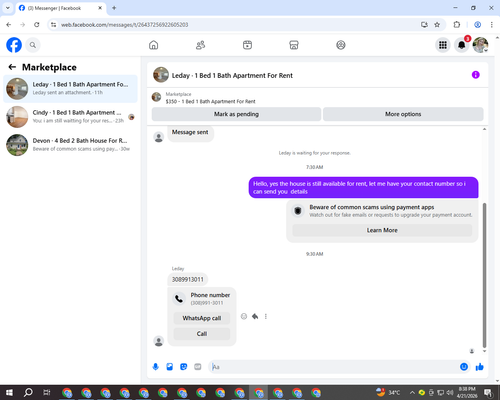
Task: Open the account profile picture menu
Action: pyautogui.click(x=480, y=45)
